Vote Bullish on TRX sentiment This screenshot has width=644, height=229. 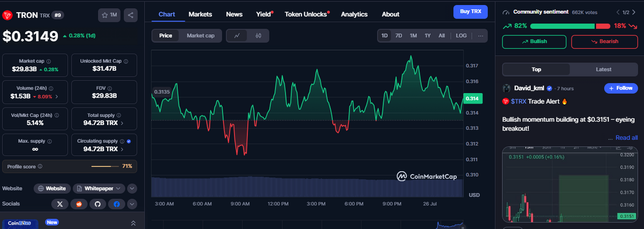coord(534,41)
